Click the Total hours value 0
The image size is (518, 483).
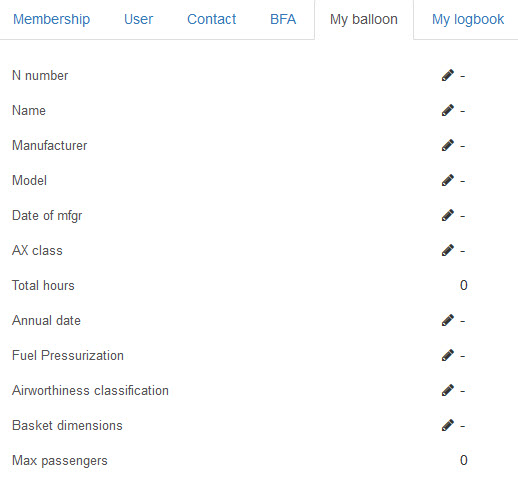tap(464, 285)
